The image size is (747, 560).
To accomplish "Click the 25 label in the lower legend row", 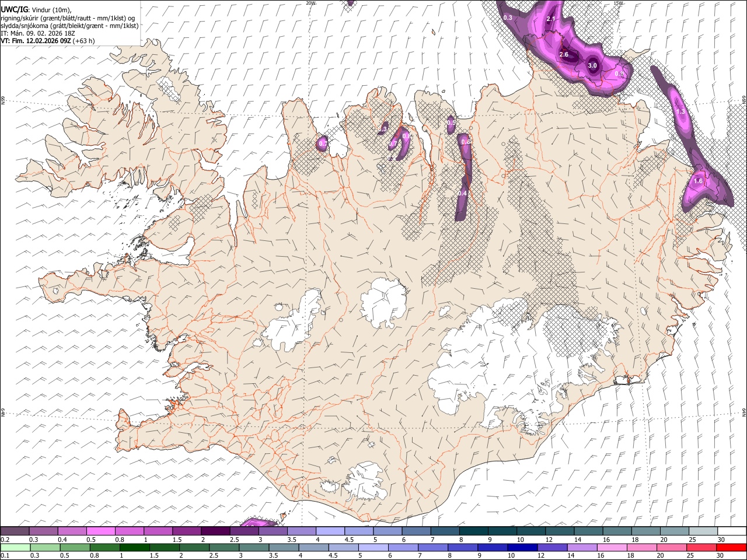I will tap(692, 556).
